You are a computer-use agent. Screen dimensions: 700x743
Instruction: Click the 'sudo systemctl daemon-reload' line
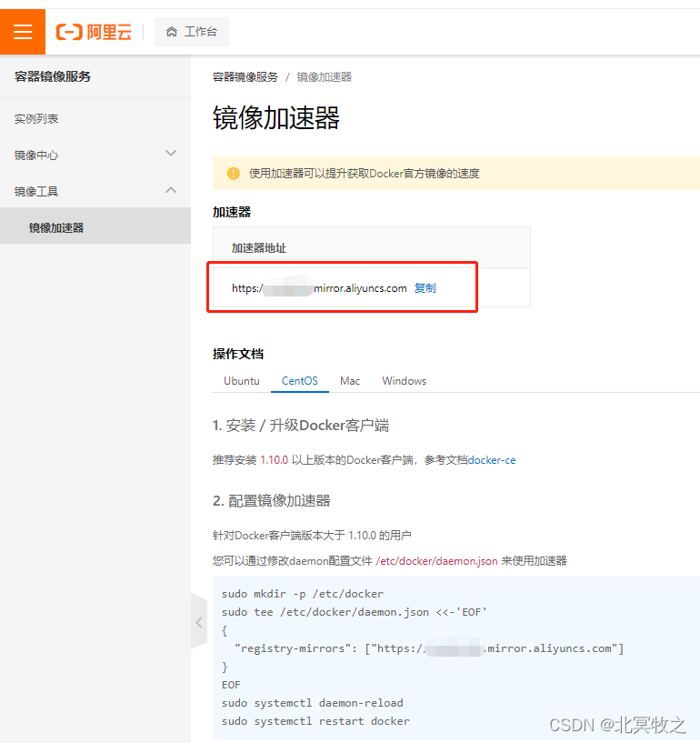point(313,703)
